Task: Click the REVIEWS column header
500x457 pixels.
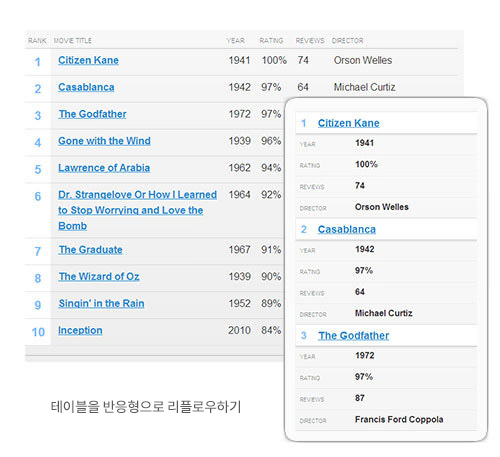Action: (310, 41)
